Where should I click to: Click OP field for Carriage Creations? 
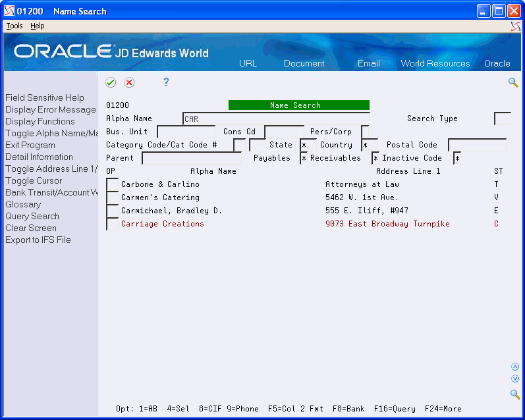pyautogui.click(x=112, y=224)
